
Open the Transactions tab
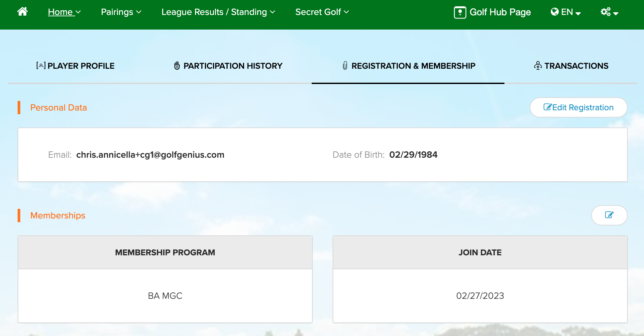click(x=571, y=66)
